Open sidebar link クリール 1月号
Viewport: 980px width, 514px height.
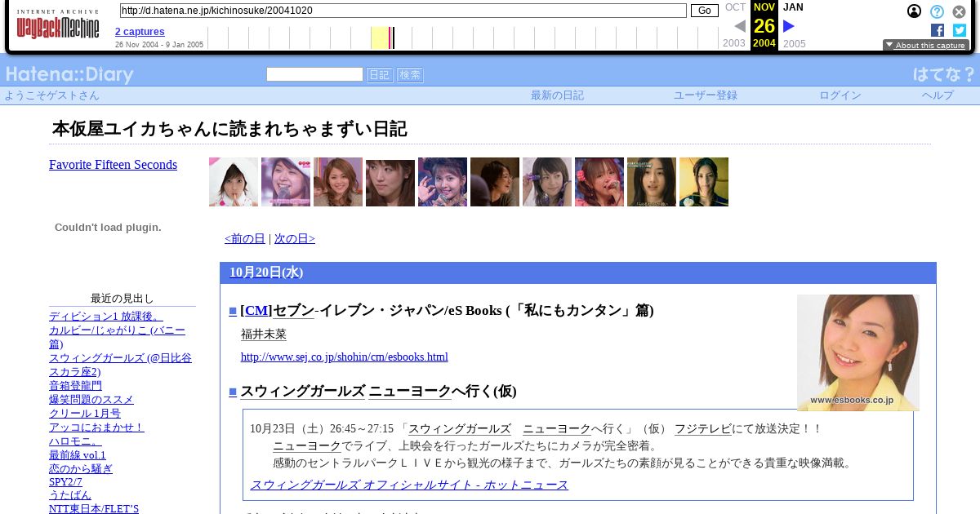(85, 414)
